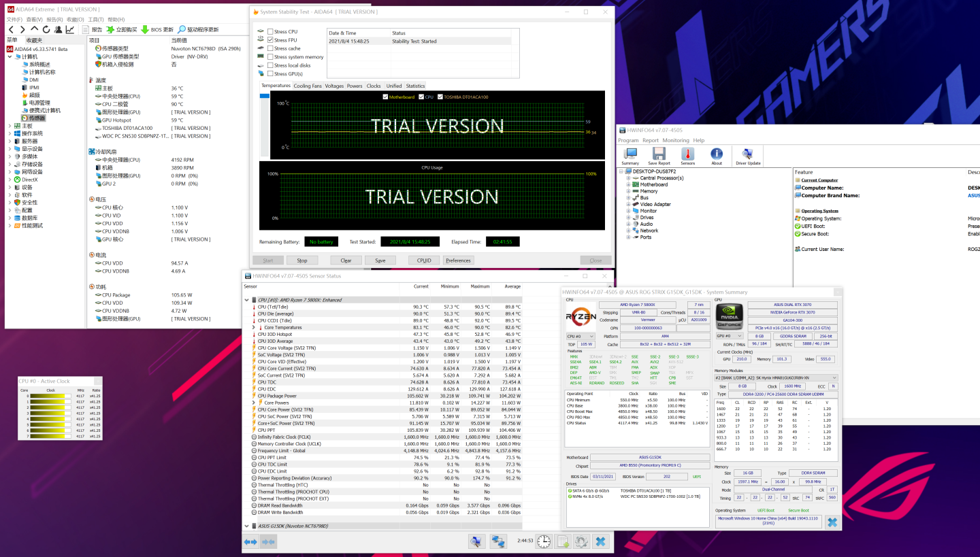Enable the Stress CPU checkbox
The height and width of the screenshot is (557, 980).
coord(270,32)
